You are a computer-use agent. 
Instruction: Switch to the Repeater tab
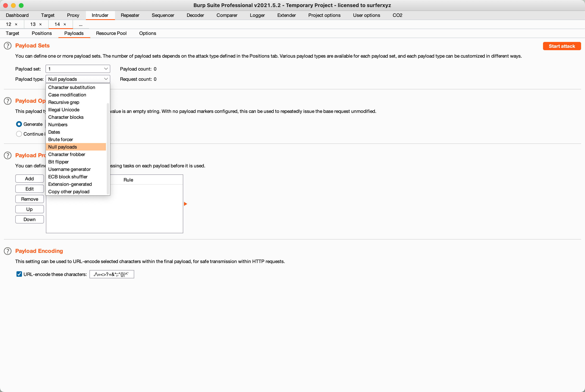tap(130, 15)
